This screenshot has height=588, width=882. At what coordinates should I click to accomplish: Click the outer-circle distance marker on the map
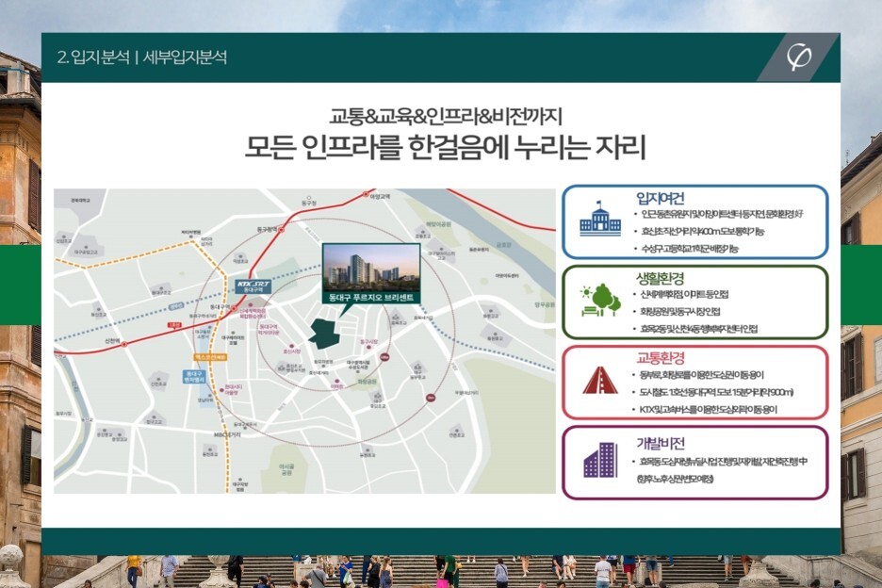click(431, 398)
